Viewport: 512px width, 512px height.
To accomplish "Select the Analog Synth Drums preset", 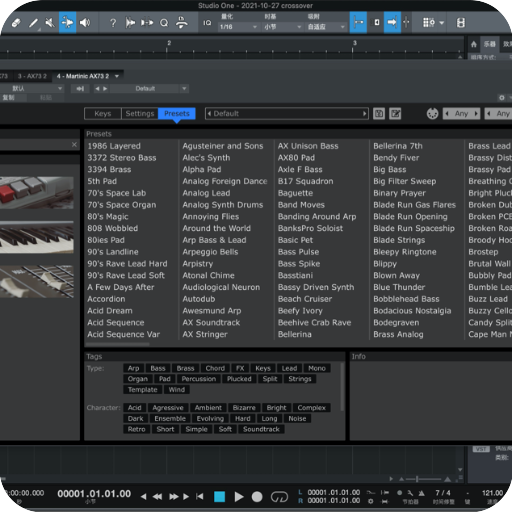I will click(x=223, y=205).
